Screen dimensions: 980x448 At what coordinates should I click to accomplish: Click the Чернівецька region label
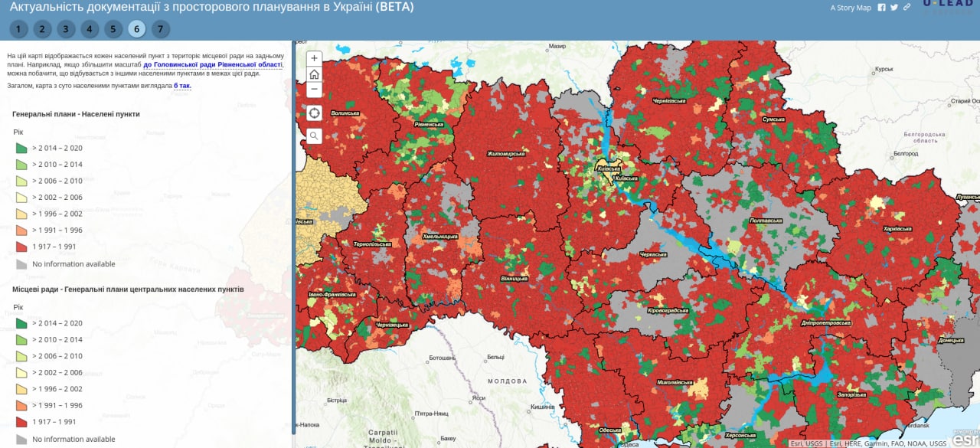coord(393,325)
